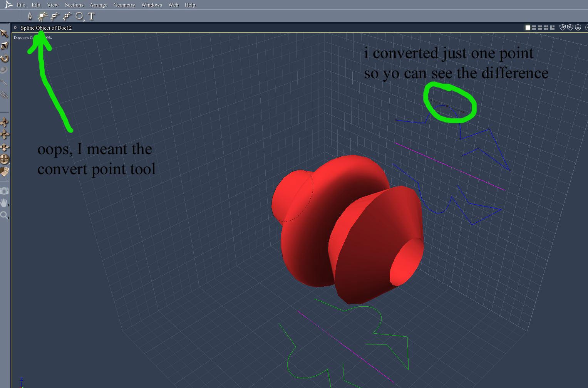The image size is (588, 388).
Task: Toggle the first working box plane
Action: [562, 27]
